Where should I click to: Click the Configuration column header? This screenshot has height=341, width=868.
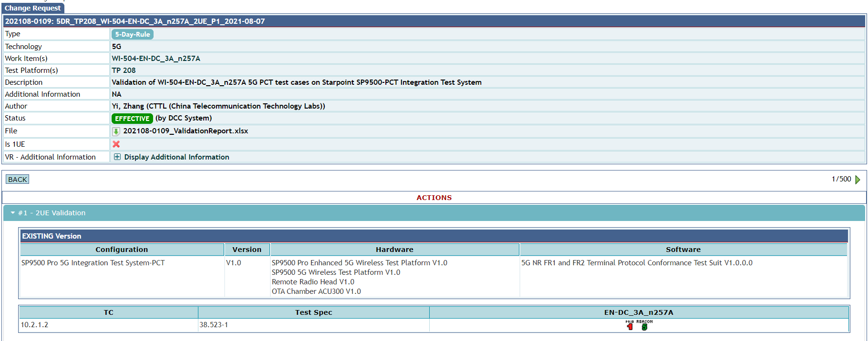pyautogui.click(x=122, y=250)
